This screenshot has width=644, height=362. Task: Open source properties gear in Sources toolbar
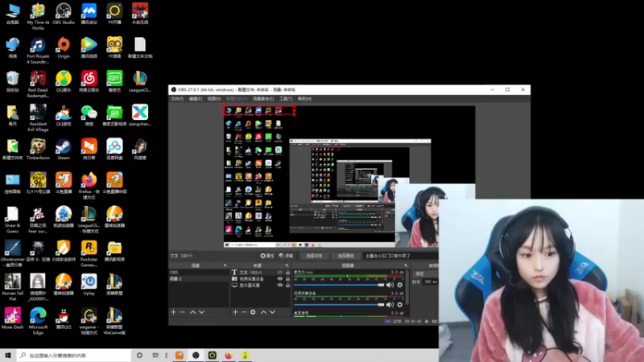coord(253,312)
